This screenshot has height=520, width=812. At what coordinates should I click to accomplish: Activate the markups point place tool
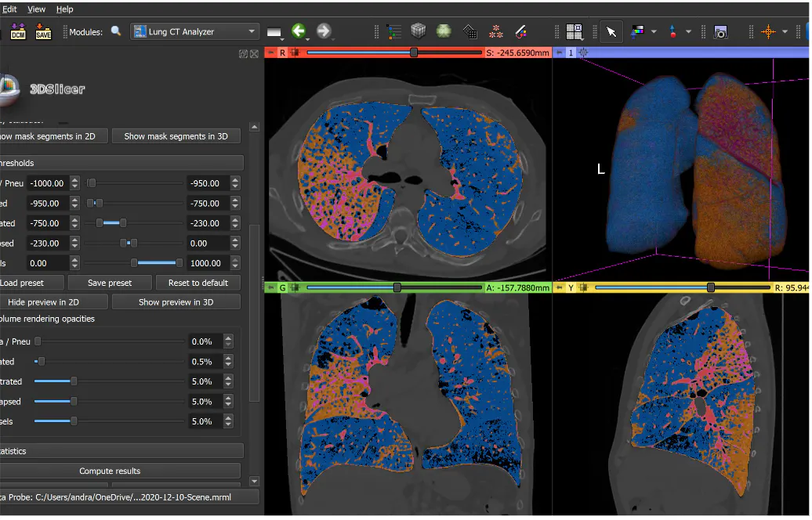point(672,32)
